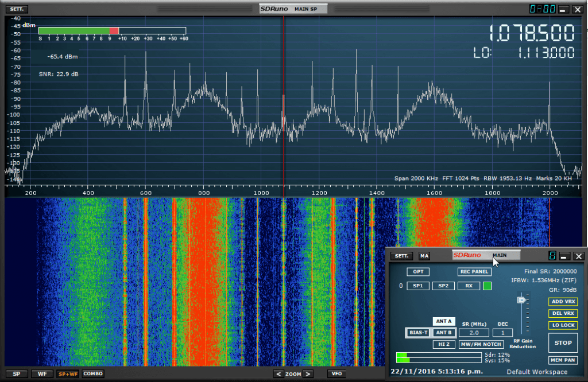Click the zoom-in right arrow icon
The image size is (588, 382).
[308, 374]
